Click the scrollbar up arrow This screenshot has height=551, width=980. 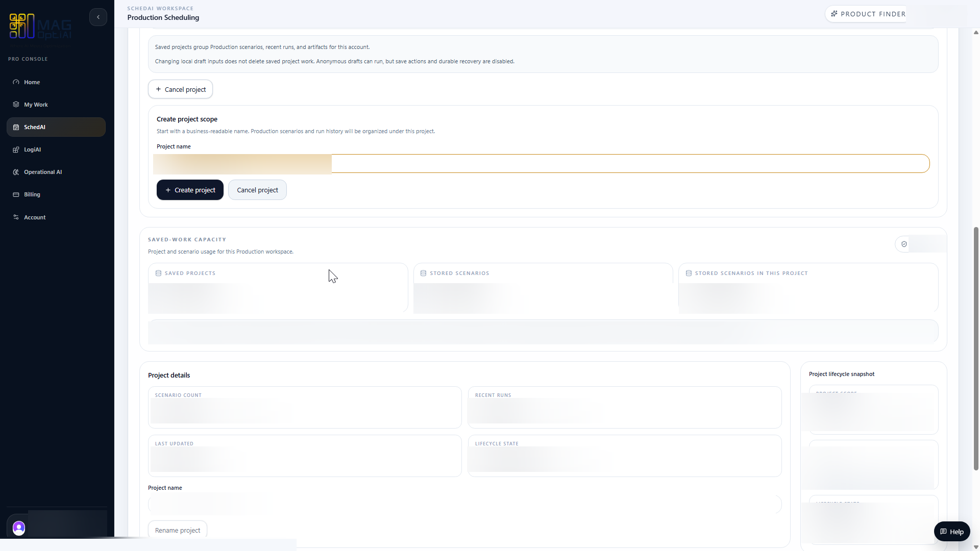click(976, 33)
